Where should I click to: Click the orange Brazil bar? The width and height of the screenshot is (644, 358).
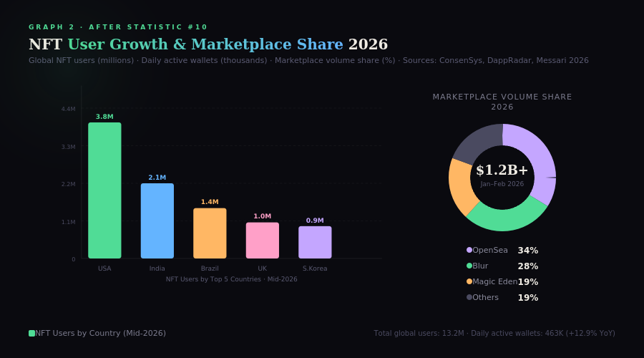210,233
